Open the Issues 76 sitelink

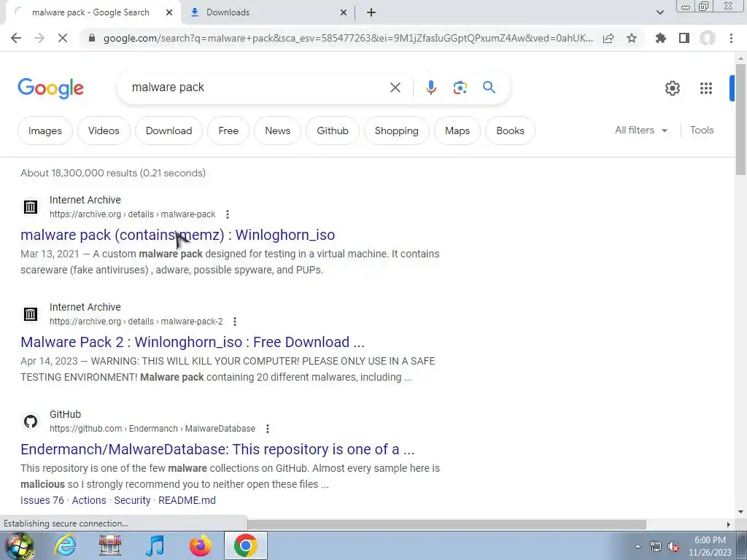coord(42,500)
